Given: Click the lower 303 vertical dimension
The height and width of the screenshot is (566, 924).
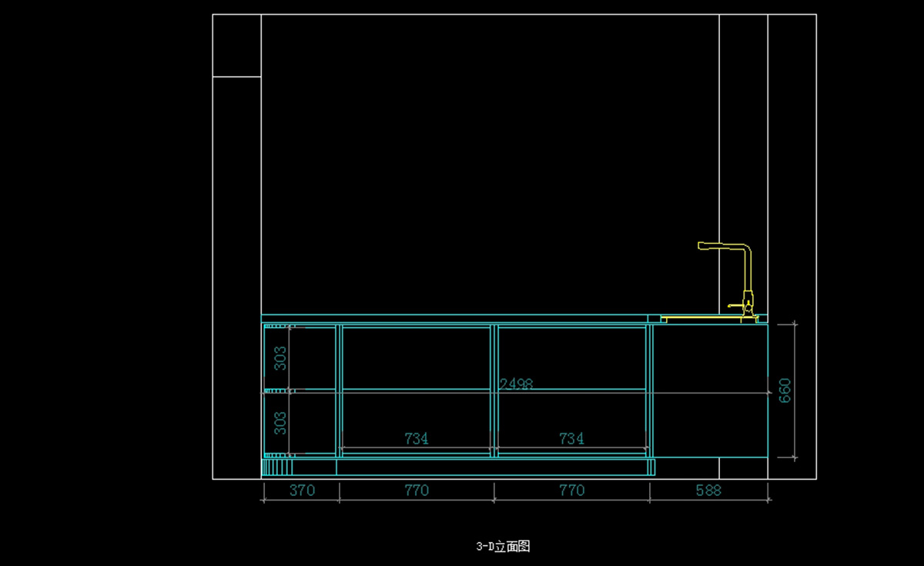Looking at the screenshot, I should [x=281, y=423].
